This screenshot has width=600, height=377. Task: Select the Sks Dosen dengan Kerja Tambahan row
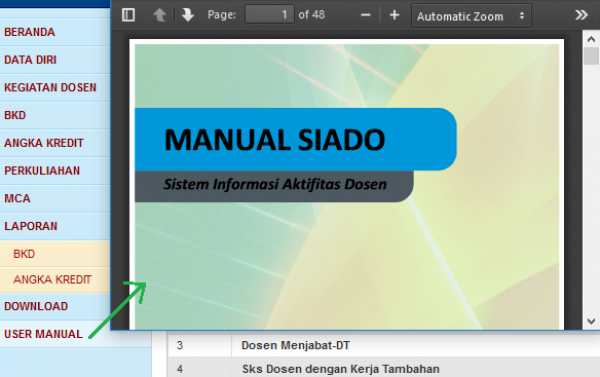pos(383,367)
